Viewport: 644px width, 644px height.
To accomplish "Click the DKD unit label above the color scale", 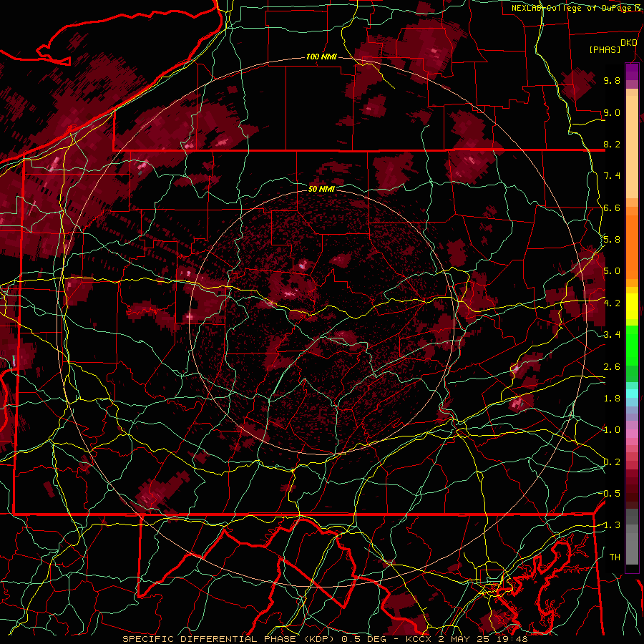I will coord(629,43).
